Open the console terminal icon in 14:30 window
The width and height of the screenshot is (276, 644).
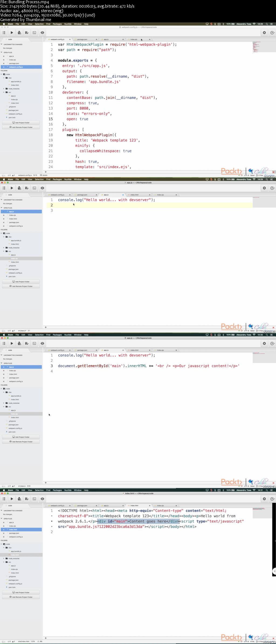[34, 343]
